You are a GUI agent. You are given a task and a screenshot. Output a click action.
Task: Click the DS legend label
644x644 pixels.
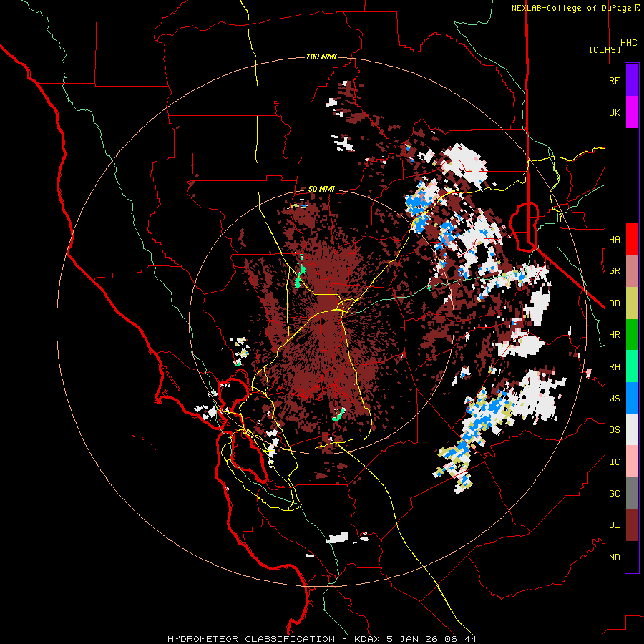click(x=614, y=430)
